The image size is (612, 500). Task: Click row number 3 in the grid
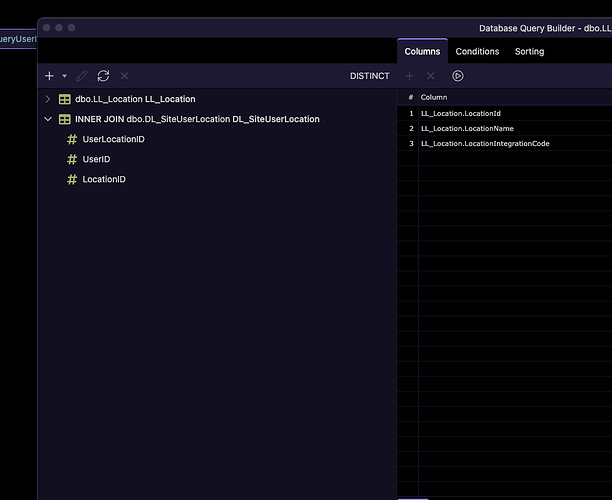click(411, 144)
